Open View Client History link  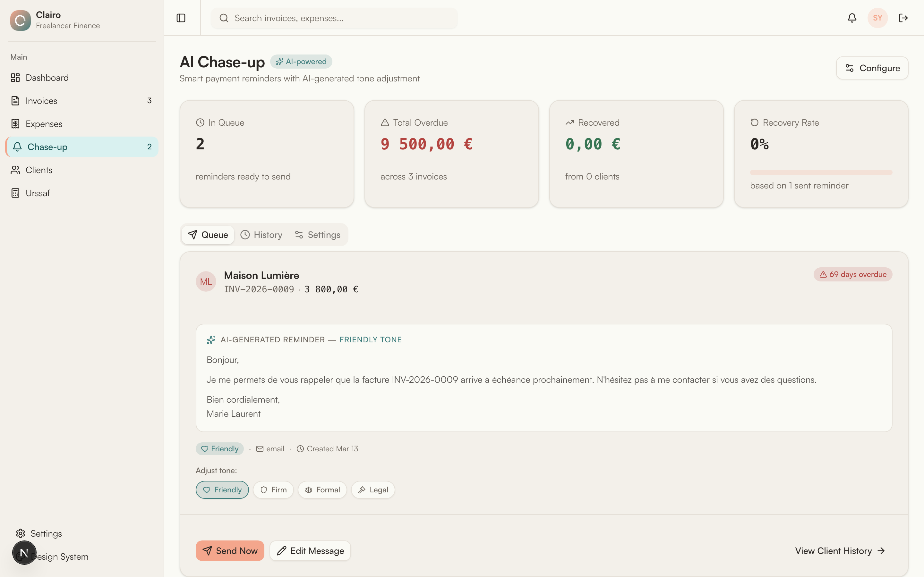[840, 551]
